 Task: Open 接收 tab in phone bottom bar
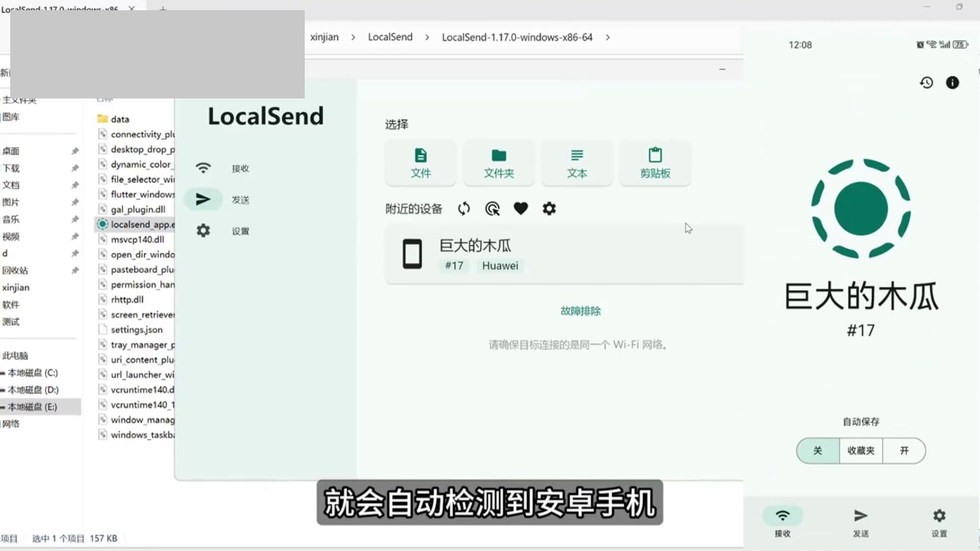tap(782, 522)
